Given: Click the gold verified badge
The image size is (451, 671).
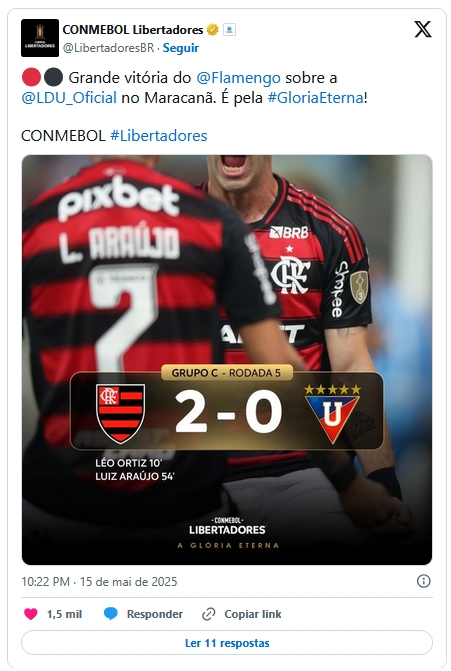Looking at the screenshot, I should [x=213, y=30].
